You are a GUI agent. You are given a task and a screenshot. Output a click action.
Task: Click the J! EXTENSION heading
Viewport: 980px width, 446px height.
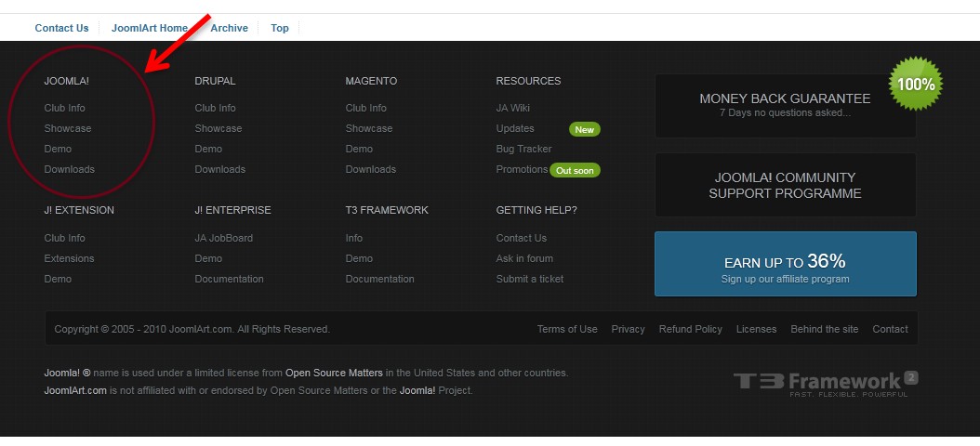click(79, 211)
